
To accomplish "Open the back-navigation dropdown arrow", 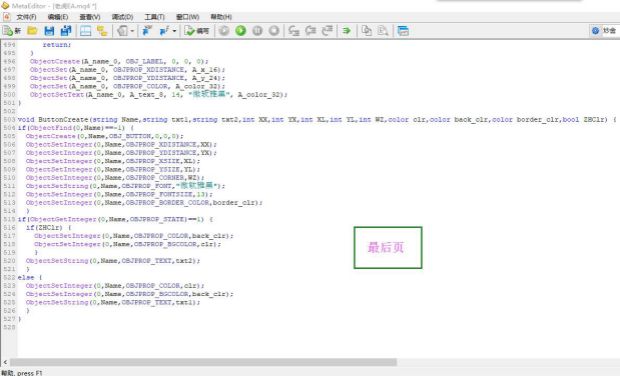I will (132, 31).
